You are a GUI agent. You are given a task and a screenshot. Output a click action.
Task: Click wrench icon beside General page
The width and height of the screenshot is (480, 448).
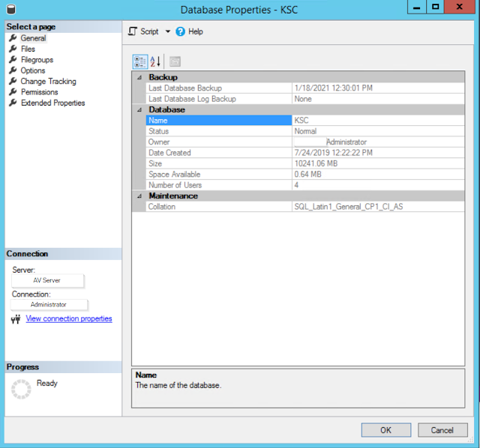[x=13, y=38]
